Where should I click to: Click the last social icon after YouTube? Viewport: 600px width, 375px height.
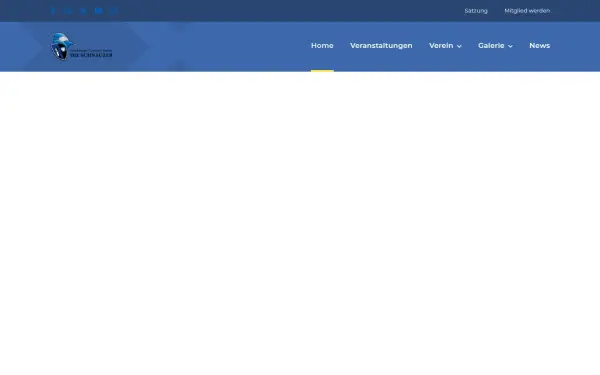click(x=114, y=11)
